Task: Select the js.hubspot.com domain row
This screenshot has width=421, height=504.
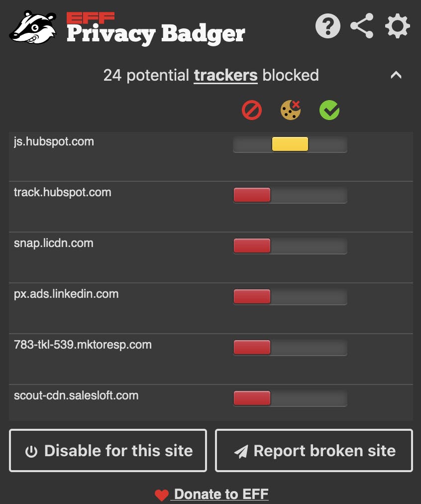Action: tap(54, 142)
